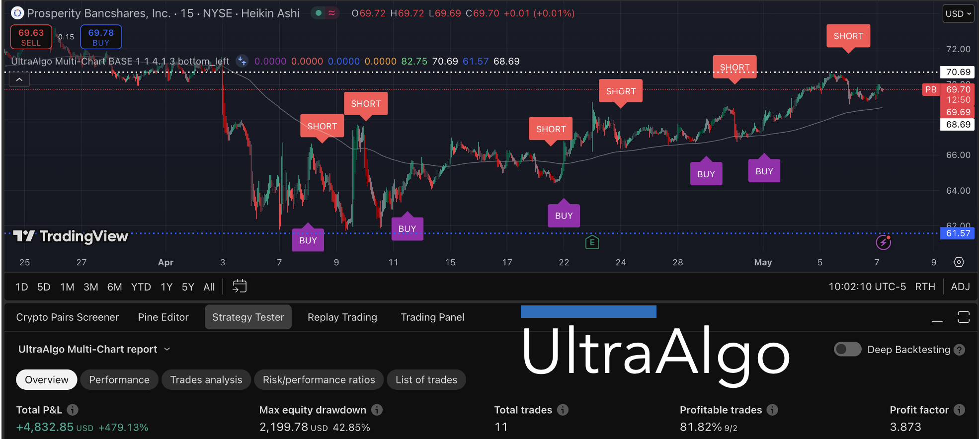The height and width of the screenshot is (439, 980).
Task: Click the earnings E marker on timeline
Action: pos(592,242)
